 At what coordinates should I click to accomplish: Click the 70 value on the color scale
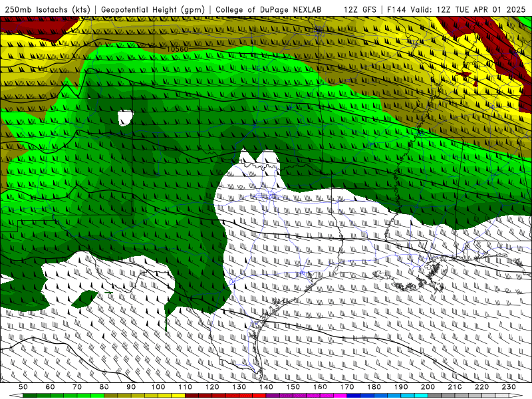(x=77, y=387)
